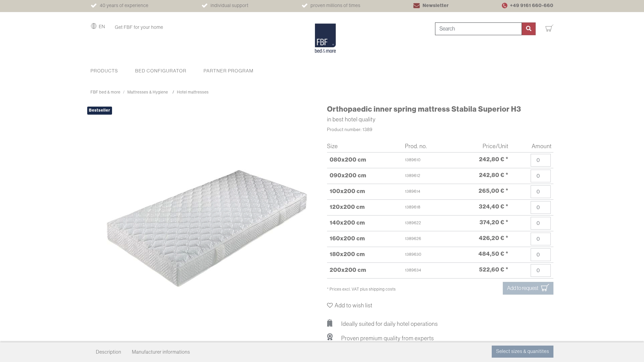The height and width of the screenshot is (362, 644).
Task: Click Prices excl. VAT plus shipping costs note
Action: tap(361, 289)
